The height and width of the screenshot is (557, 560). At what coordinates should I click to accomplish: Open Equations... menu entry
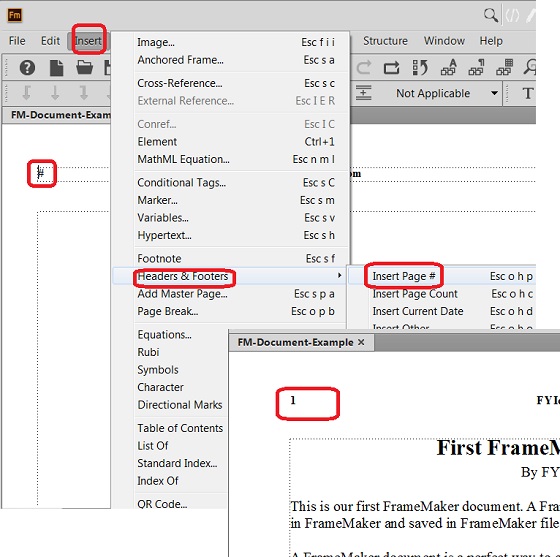[165, 335]
